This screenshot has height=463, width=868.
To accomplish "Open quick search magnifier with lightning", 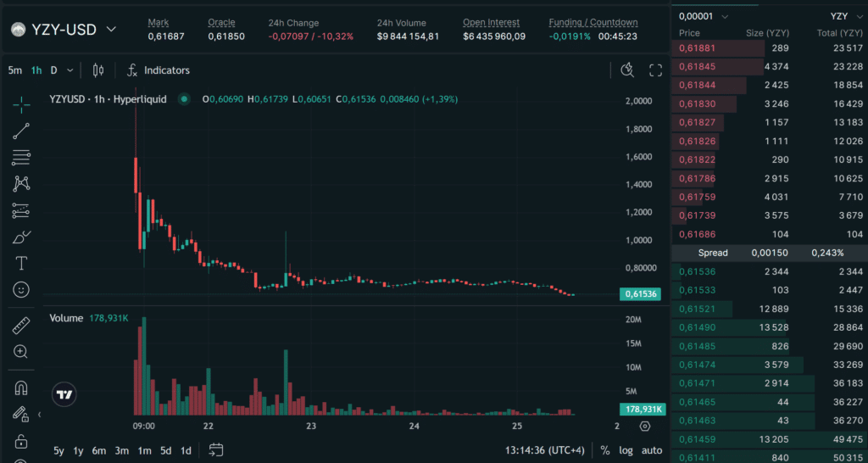I will pyautogui.click(x=627, y=70).
